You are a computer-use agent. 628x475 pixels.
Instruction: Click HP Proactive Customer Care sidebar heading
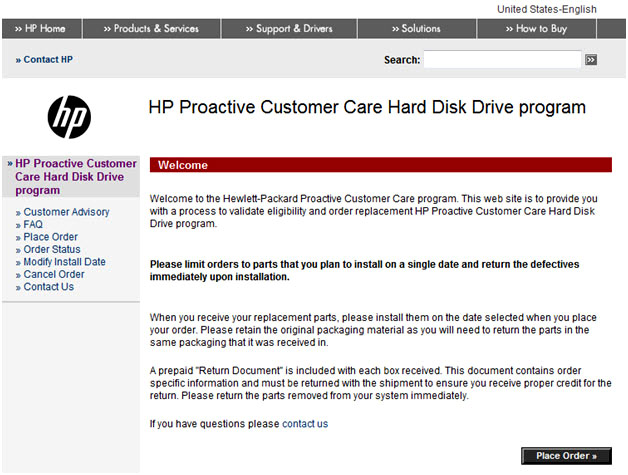point(75,177)
